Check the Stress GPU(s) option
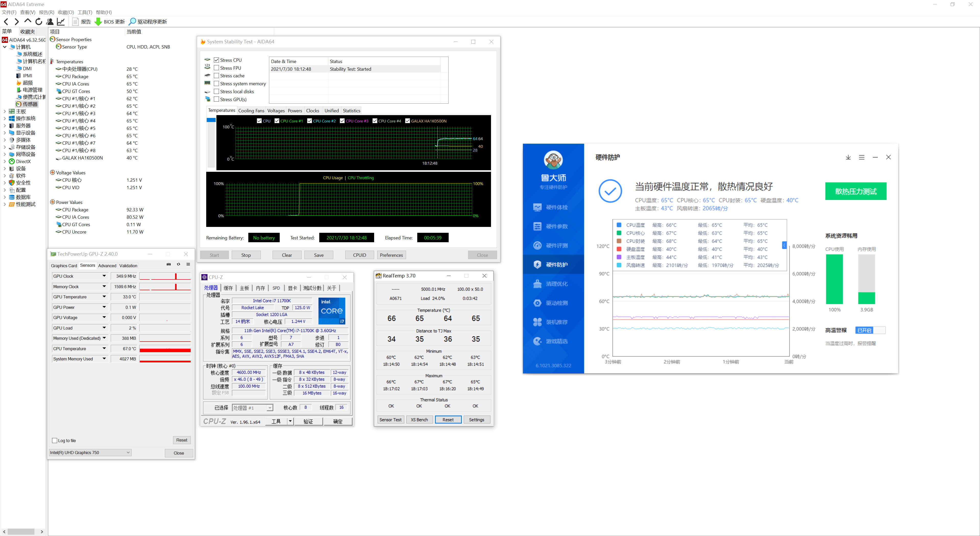980x536 pixels. 216,99
